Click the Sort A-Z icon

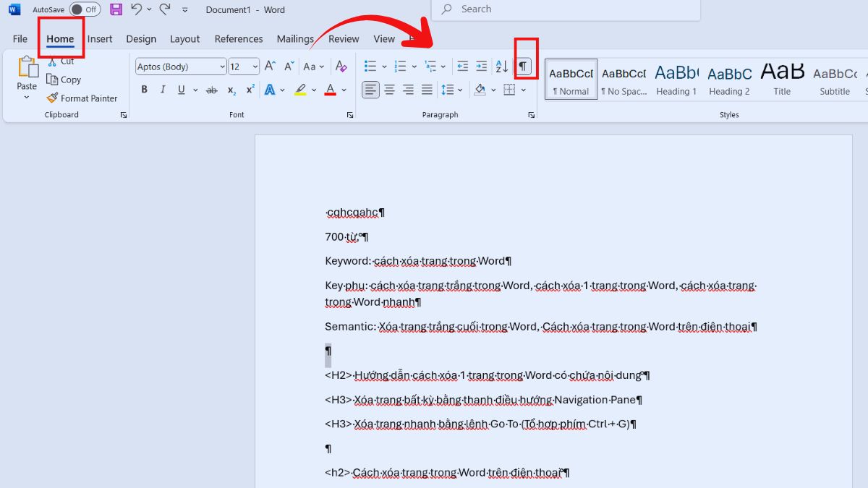(x=502, y=67)
